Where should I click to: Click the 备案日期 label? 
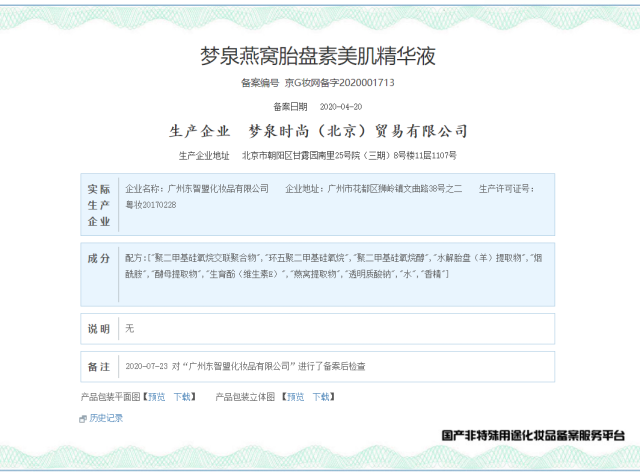[290, 107]
